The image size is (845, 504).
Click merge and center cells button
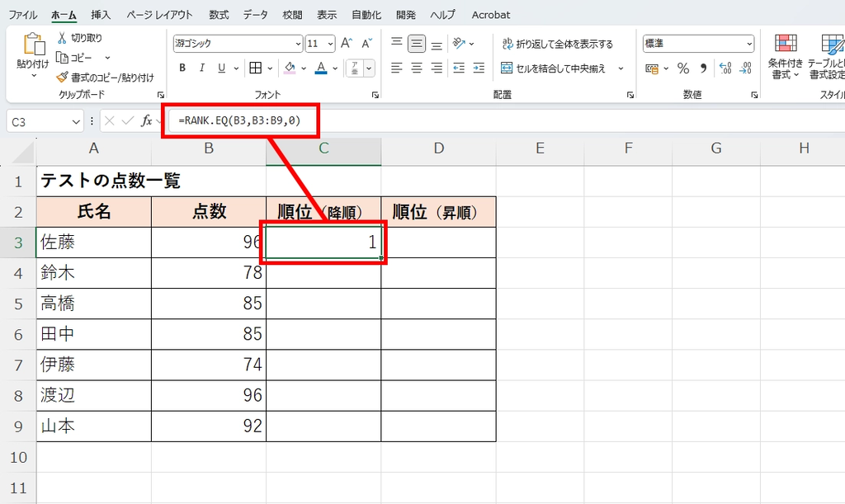coord(554,68)
